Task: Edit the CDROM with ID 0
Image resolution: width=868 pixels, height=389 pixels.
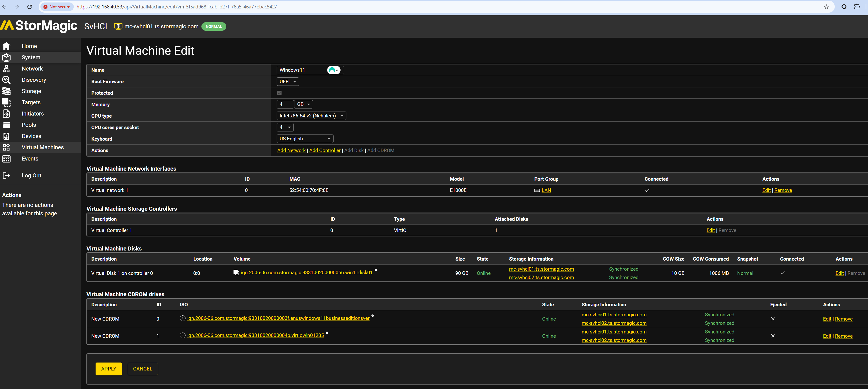Action: click(827, 319)
